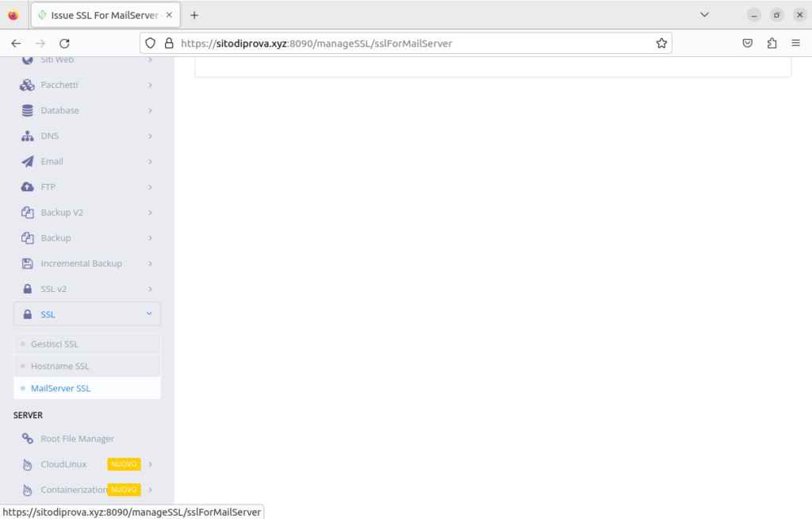The width and height of the screenshot is (812, 519).
Task: Click the Database stack icon
Action: pos(28,110)
